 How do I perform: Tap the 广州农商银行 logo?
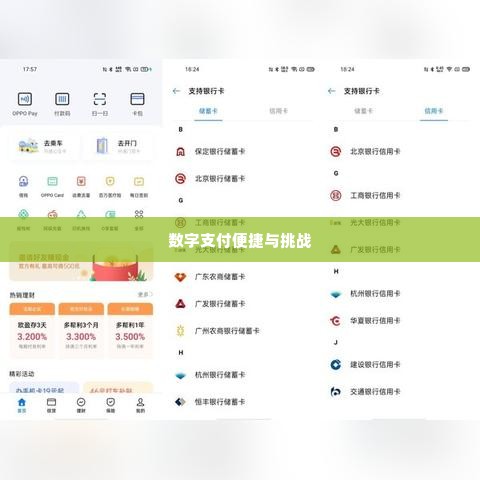coord(180,331)
